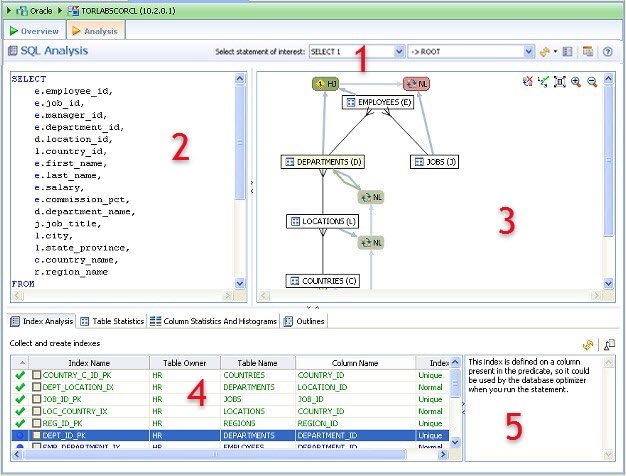626x476 pixels.
Task: Click the table view icon in header
Action: click(588, 51)
